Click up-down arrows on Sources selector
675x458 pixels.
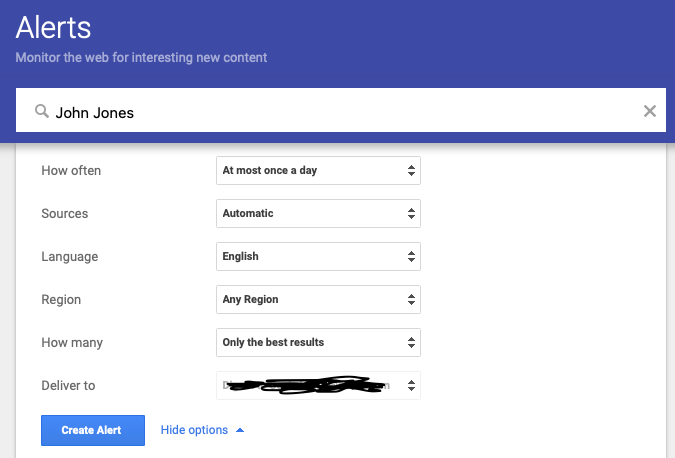click(x=411, y=214)
